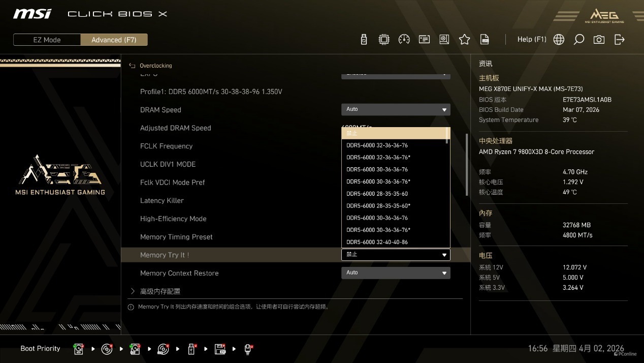Select the floppy disk boot device icon
The image size is (644, 363).
click(x=220, y=349)
